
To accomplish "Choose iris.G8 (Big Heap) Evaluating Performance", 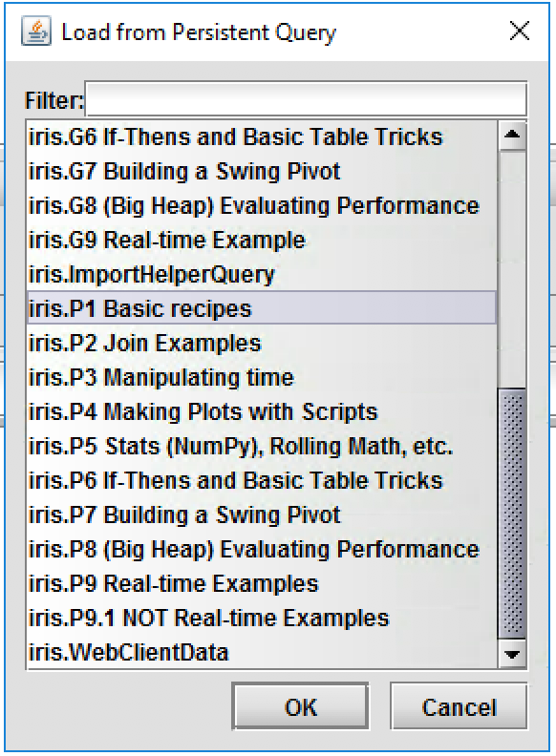I will [x=262, y=206].
